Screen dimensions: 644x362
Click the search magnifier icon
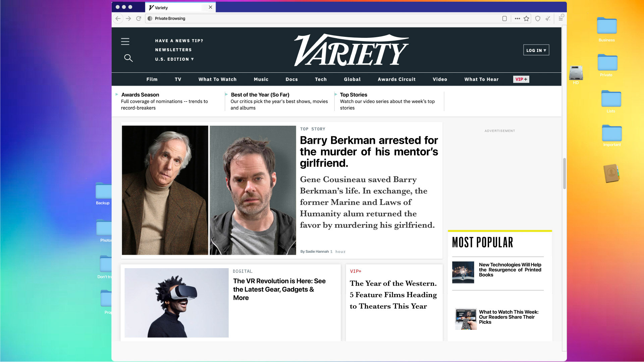[x=128, y=58]
